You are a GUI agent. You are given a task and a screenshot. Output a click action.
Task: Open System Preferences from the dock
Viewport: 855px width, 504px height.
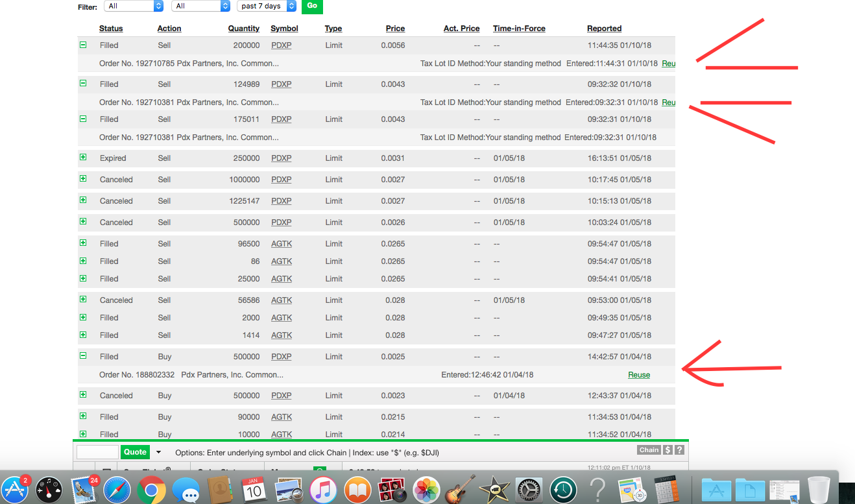529,490
